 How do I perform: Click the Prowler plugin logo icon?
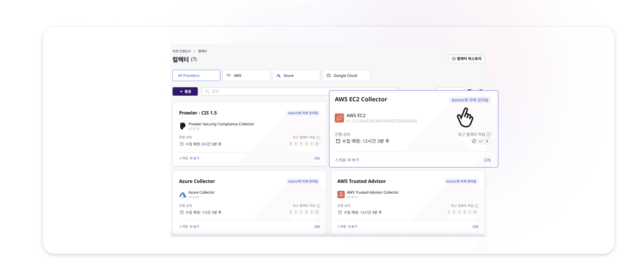coord(183,126)
